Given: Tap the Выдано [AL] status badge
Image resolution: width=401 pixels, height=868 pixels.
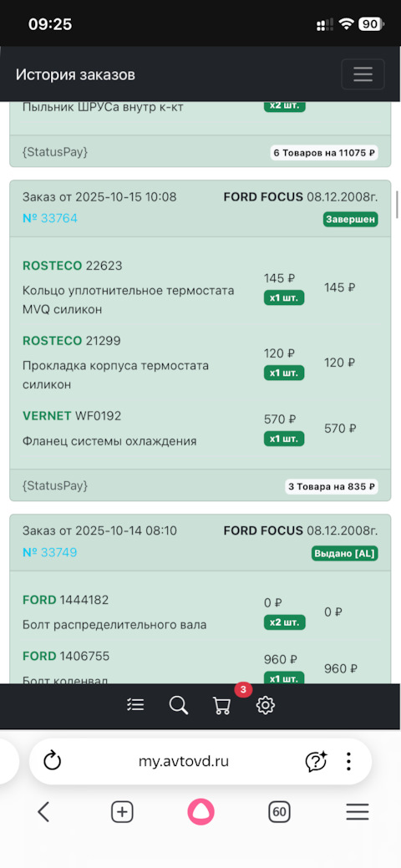Looking at the screenshot, I should click(344, 554).
